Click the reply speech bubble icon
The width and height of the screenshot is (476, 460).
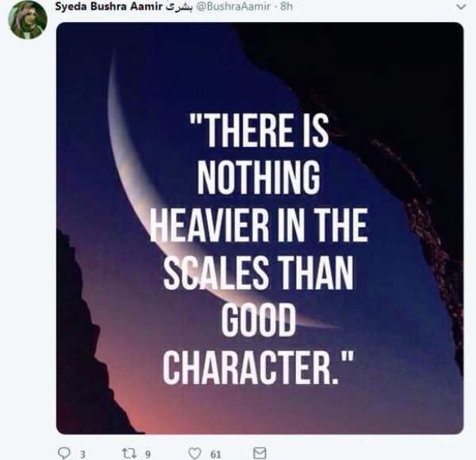[x=65, y=453]
